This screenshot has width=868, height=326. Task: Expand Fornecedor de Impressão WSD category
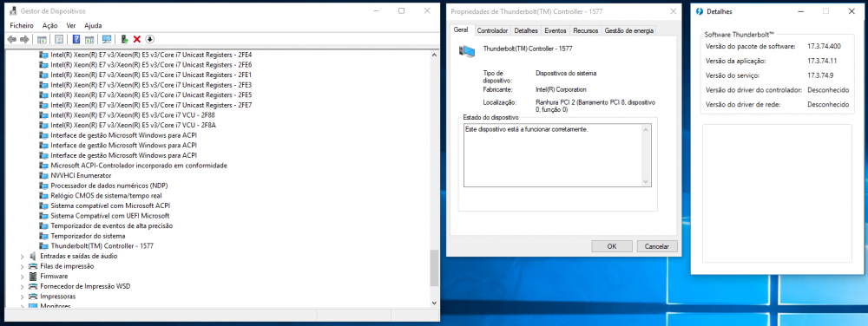tap(23, 286)
